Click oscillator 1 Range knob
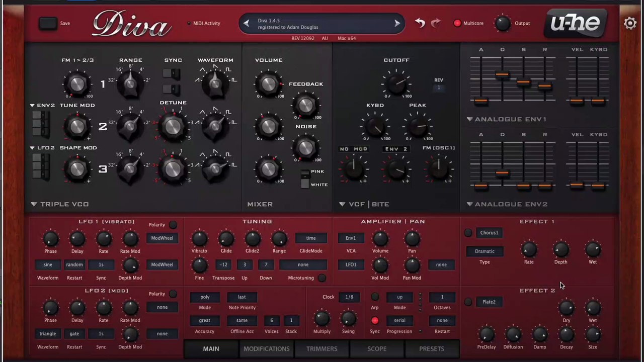The height and width of the screenshot is (362, 644). point(130,83)
